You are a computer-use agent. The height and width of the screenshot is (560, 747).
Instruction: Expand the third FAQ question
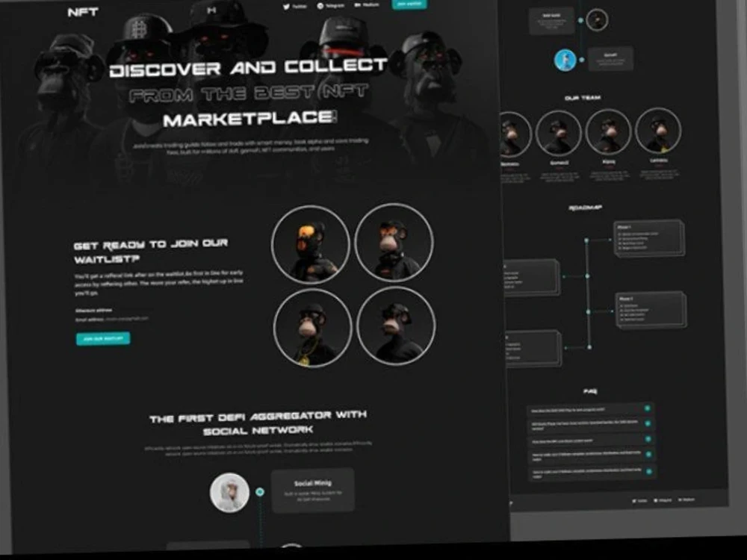[x=591, y=441]
